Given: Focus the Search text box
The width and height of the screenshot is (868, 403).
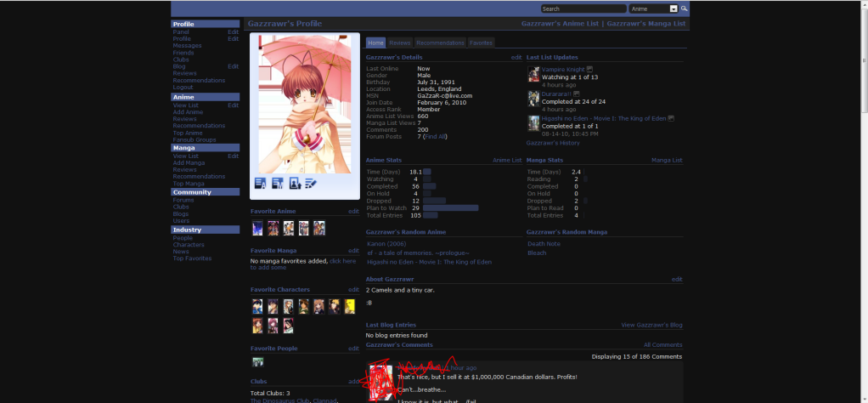Looking at the screenshot, I should pos(583,9).
